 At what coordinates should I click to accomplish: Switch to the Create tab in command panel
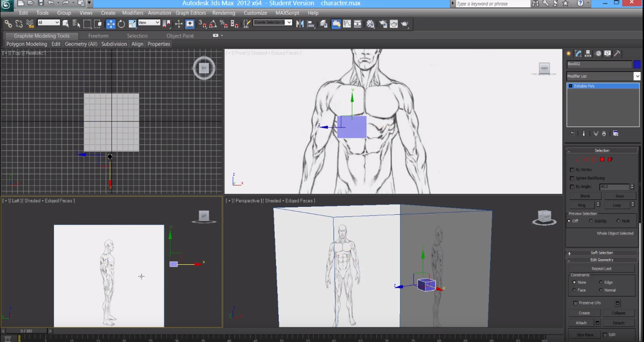point(569,53)
